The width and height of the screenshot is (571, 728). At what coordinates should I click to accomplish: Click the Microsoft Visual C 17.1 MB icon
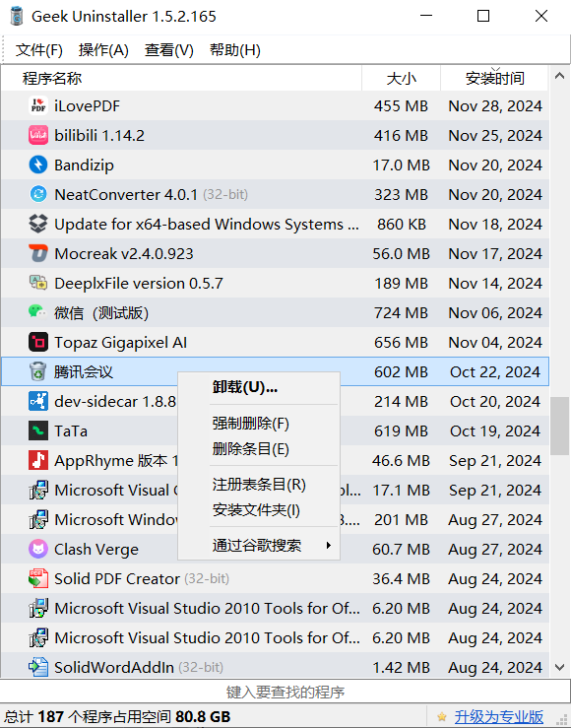pyautogui.click(x=38, y=490)
